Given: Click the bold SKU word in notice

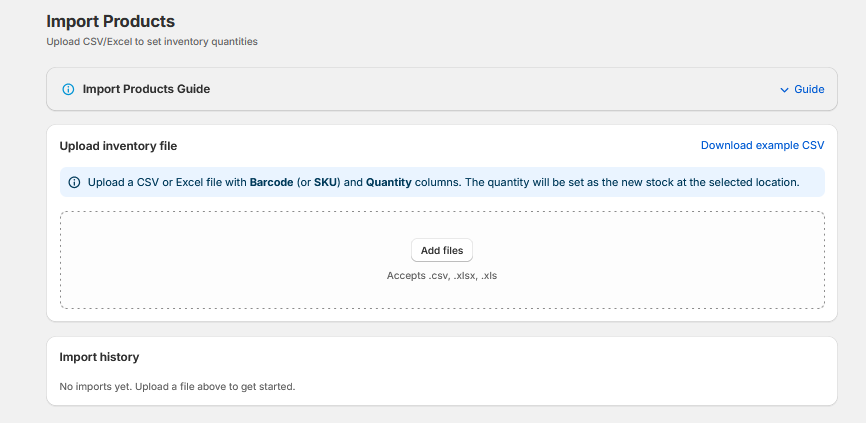Looking at the screenshot, I should [325, 182].
